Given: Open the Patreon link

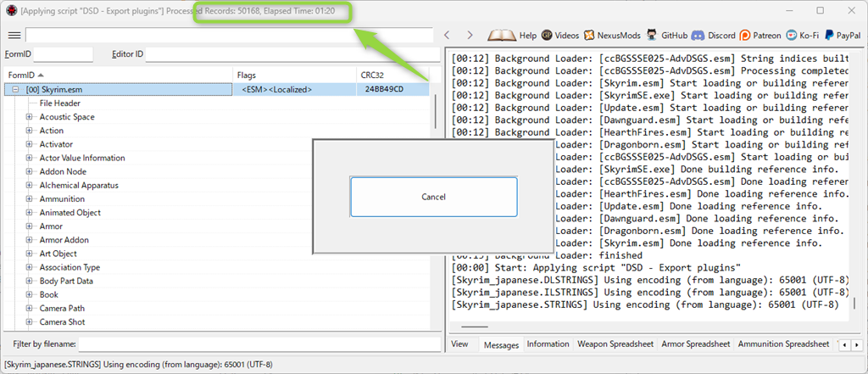Looking at the screenshot, I should [760, 35].
